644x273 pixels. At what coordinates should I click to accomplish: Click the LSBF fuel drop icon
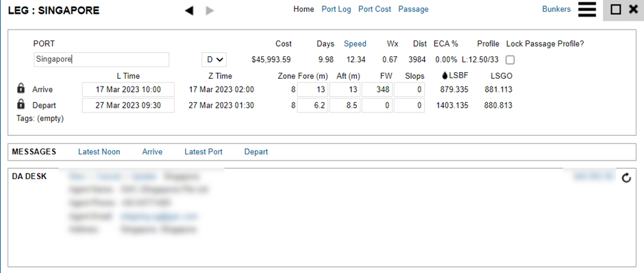[x=445, y=75]
